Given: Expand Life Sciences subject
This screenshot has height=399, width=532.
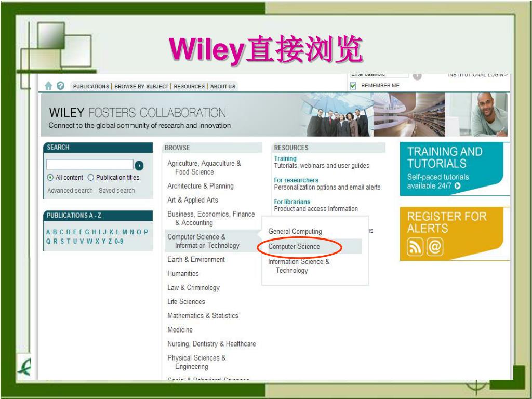Looking at the screenshot, I should pos(187,302).
